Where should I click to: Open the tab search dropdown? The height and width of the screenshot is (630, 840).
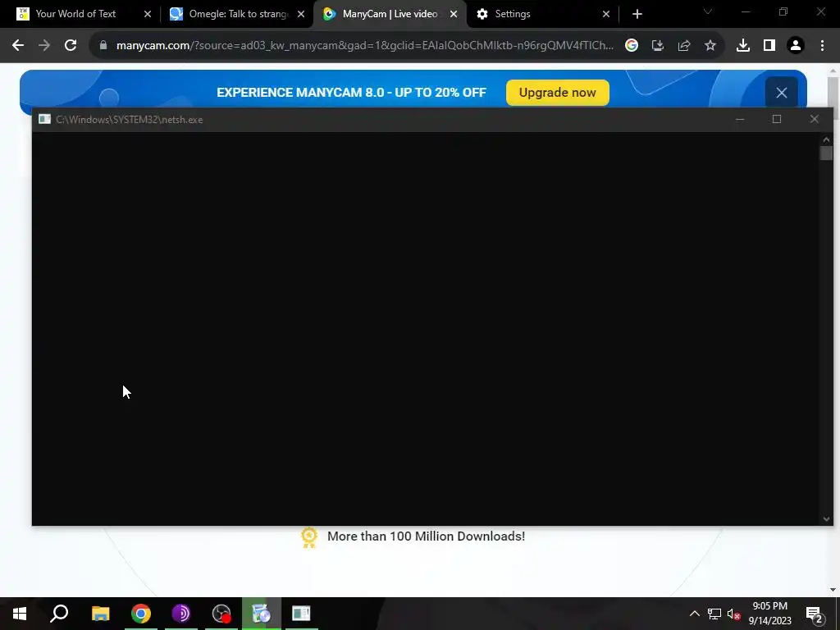coord(708,11)
